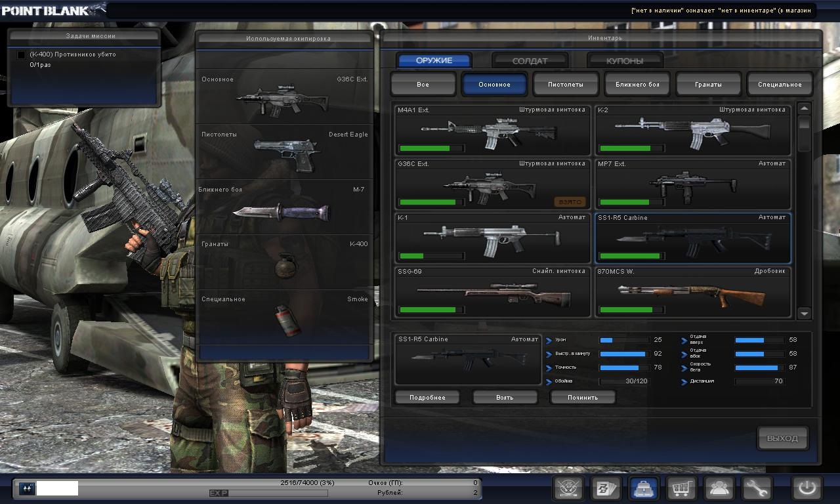Open the clan emblem menu icon
Image resolution: width=840 pixels, height=504 pixels.
point(568,488)
